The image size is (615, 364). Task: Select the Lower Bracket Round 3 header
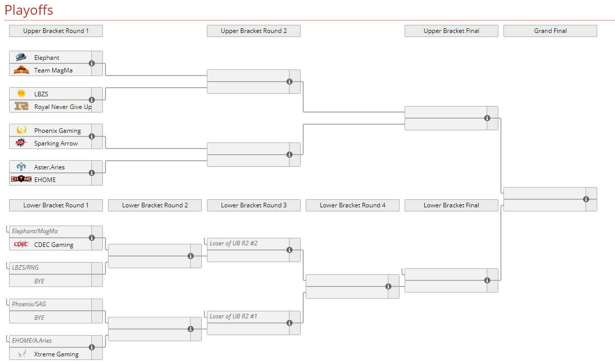pos(254,205)
